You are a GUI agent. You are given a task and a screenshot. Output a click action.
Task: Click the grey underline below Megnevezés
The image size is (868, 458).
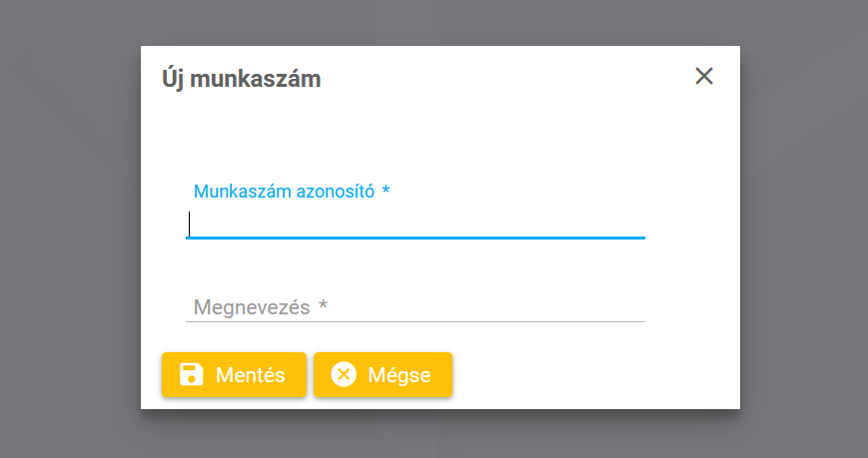[416, 321]
